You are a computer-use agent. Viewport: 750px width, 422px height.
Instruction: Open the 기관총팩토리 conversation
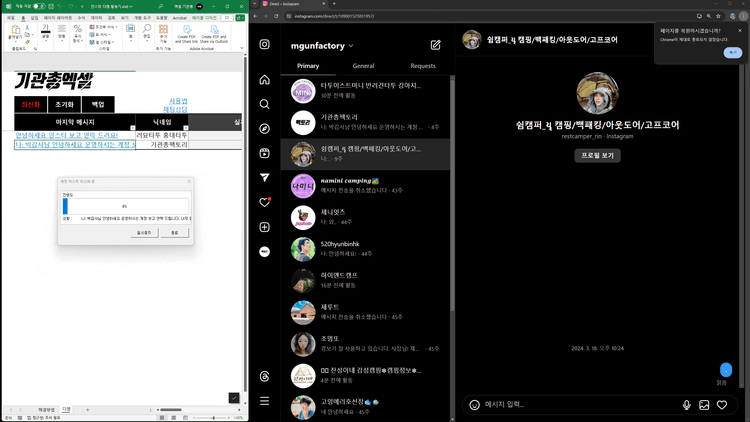365,122
